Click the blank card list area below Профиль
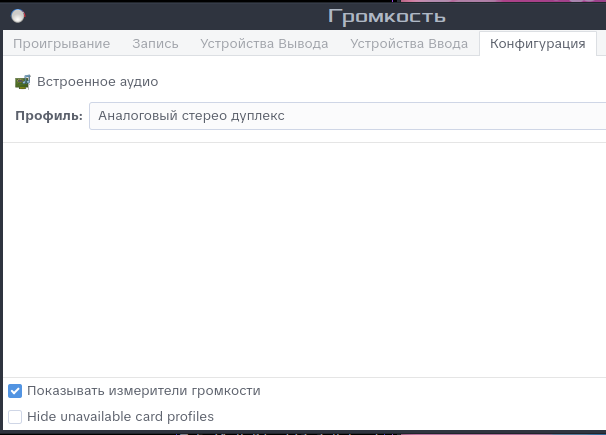Screen dimensions: 606x435 300,260
